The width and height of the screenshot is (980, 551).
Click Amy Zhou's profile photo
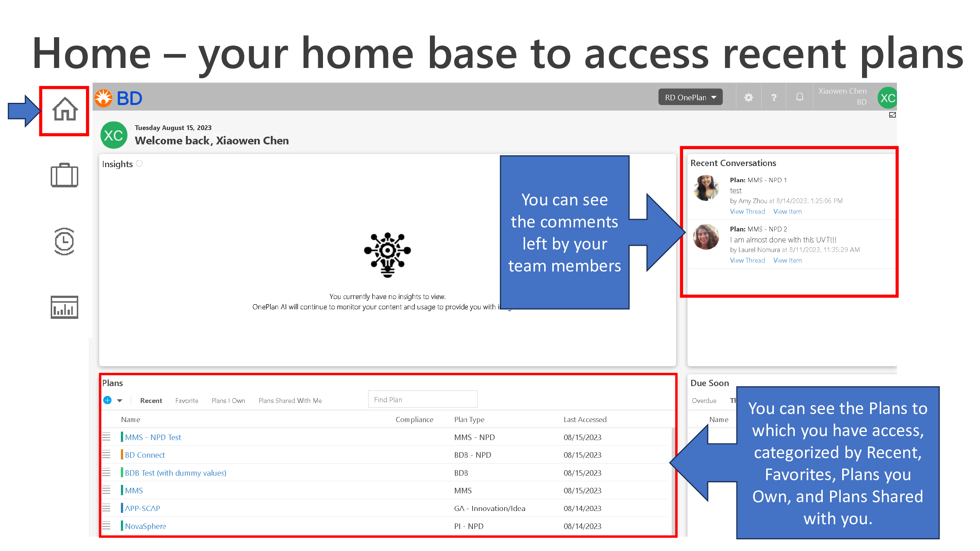(706, 188)
